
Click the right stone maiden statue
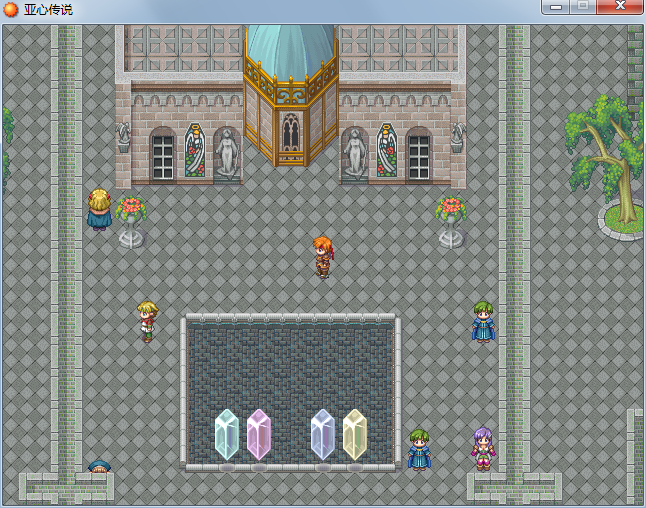pyautogui.click(x=355, y=152)
